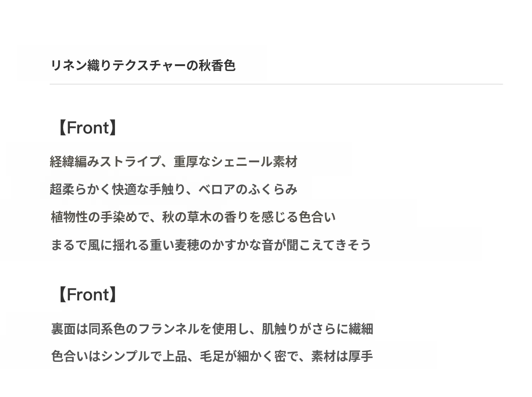Click the word 麦穂 in the description
This screenshot has height=397, width=532.
tap(187, 245)
